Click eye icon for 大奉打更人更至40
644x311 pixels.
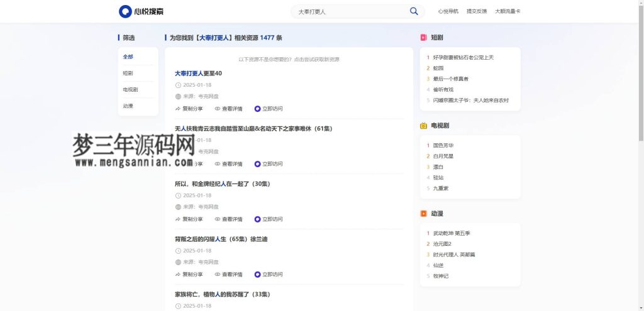coord(217,109)
